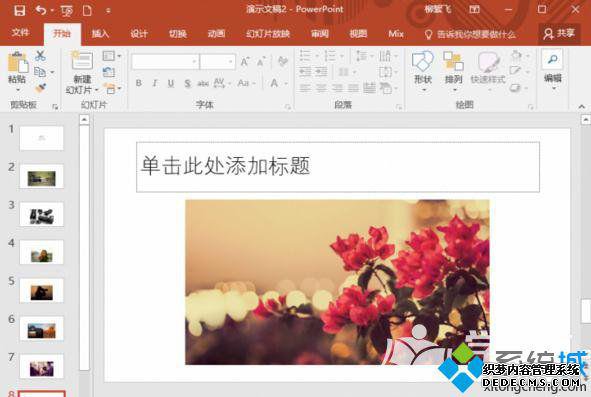Open the 审阅 tab
591x397 pixels.
pyautogui.click(x=320, y=34)
